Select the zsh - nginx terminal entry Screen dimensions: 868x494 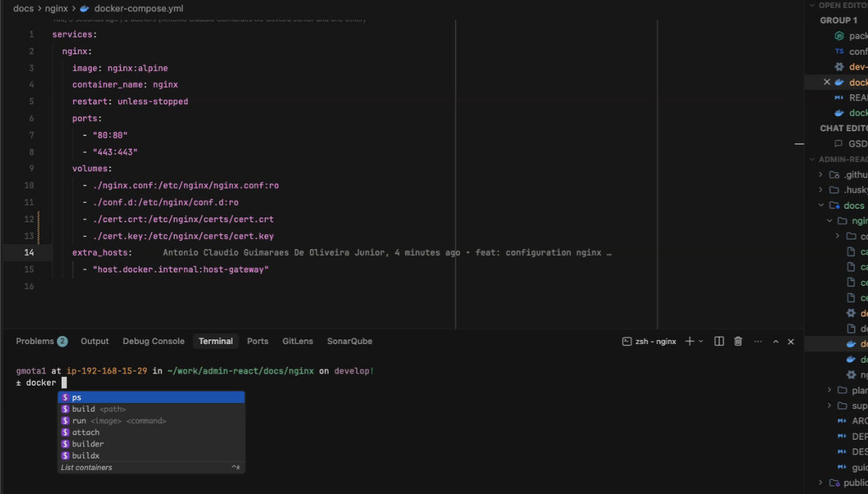pyautogui.click(x=649, y=341)
